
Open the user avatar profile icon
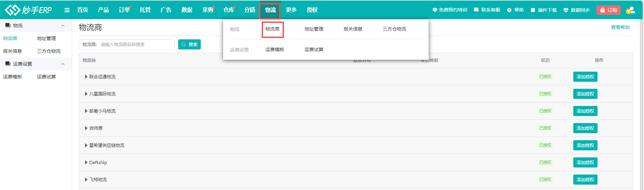click(x=631, y=10)
